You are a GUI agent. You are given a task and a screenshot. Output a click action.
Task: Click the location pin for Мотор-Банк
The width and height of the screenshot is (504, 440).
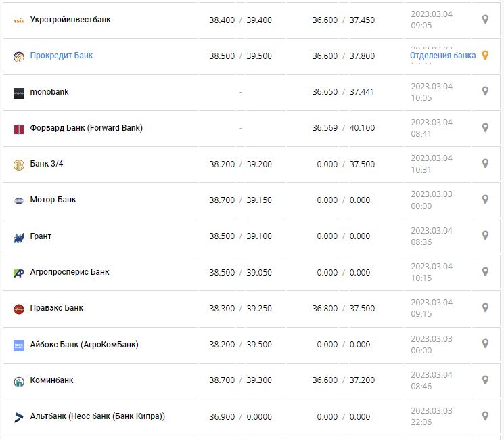point(485,200)
